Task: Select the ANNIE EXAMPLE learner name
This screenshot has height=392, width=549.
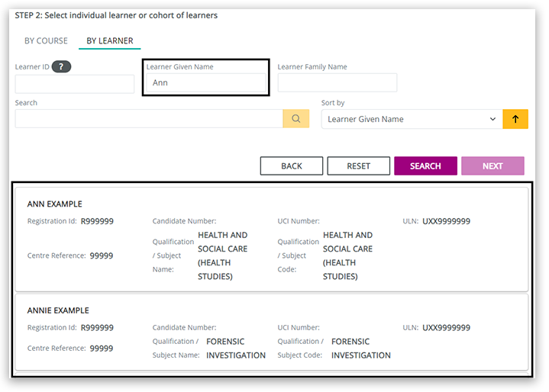Action: (x=58, y=310)
